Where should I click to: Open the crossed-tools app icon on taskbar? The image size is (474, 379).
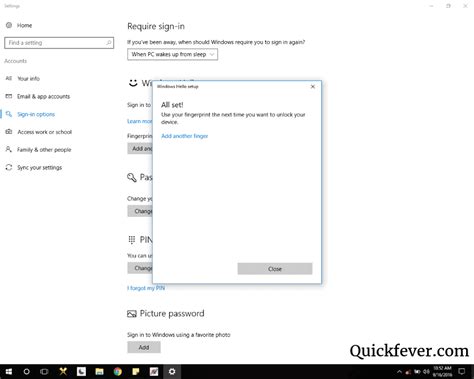(x=63, y=371)
